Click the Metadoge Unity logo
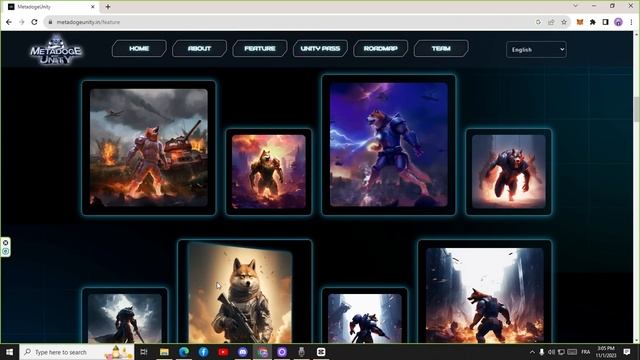The width and height of the screenshot is (640, 360). (56, 50)
